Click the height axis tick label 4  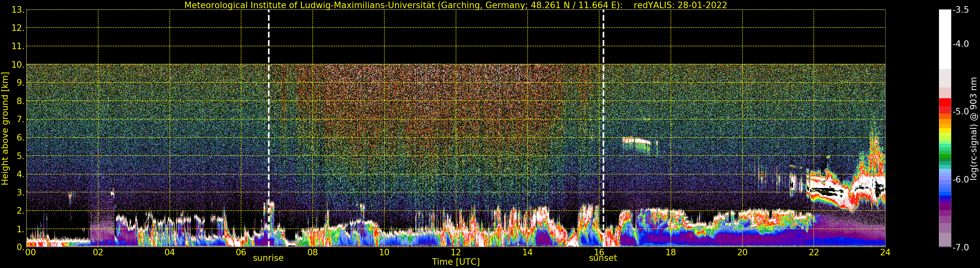pyautogui.click(x=21, y=174)
